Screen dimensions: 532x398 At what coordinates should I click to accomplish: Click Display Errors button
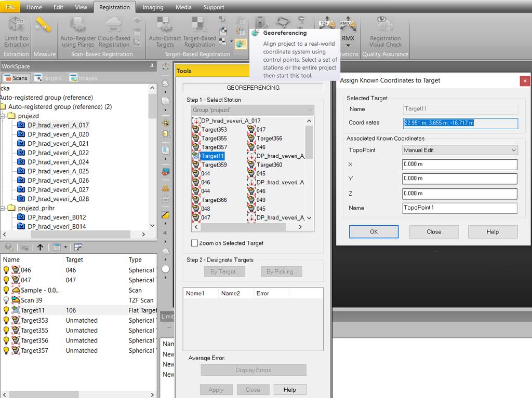tap(253, 370)
